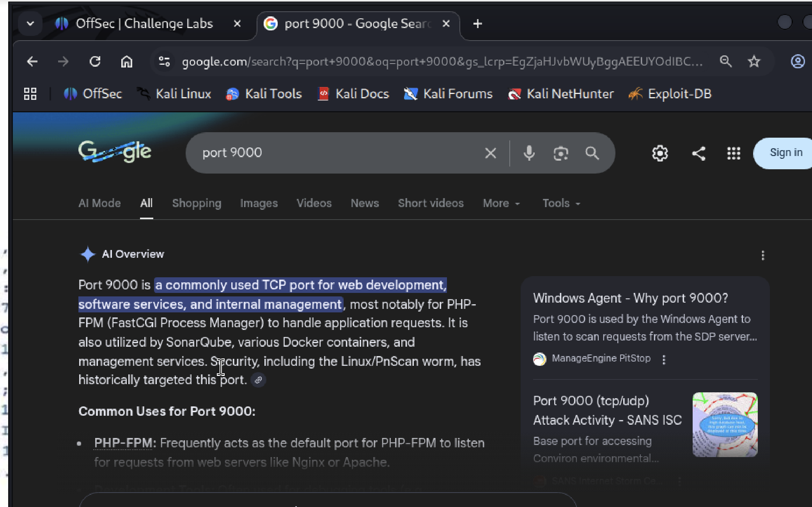This screenshot has width=812, height=507.
Task: Open the site information controls
Action: point(164,62)
